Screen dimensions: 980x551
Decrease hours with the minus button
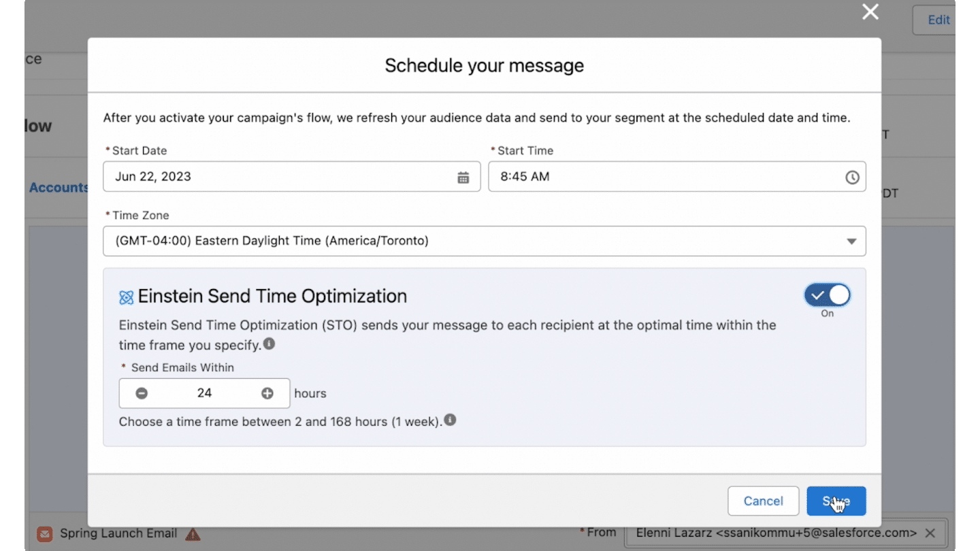[142, 393]
